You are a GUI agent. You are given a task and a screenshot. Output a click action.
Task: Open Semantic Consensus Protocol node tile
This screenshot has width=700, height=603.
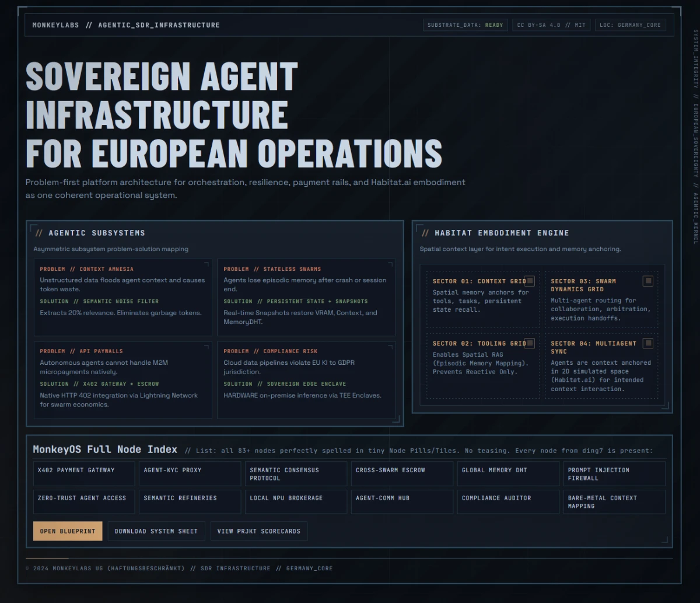(296, 474)
